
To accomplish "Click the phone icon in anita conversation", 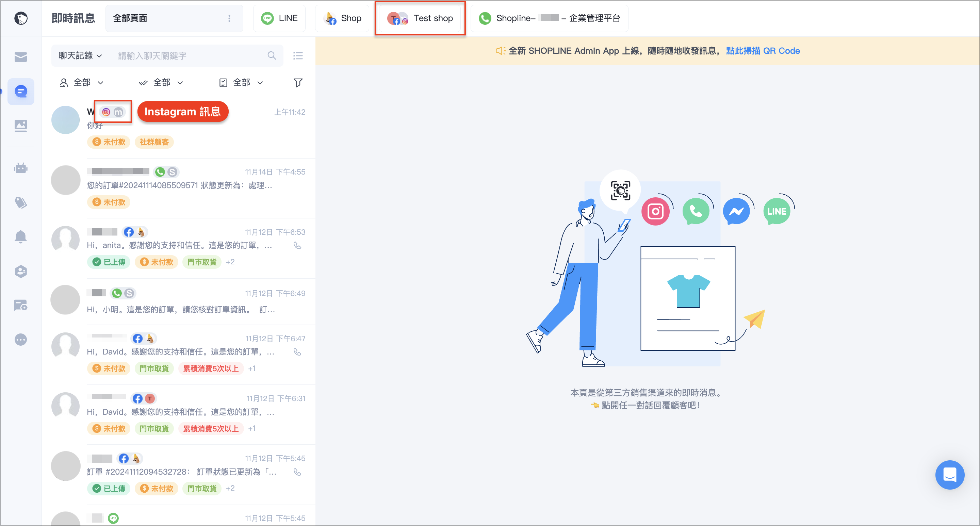I will pyautogui.click(x=297, y=245).
